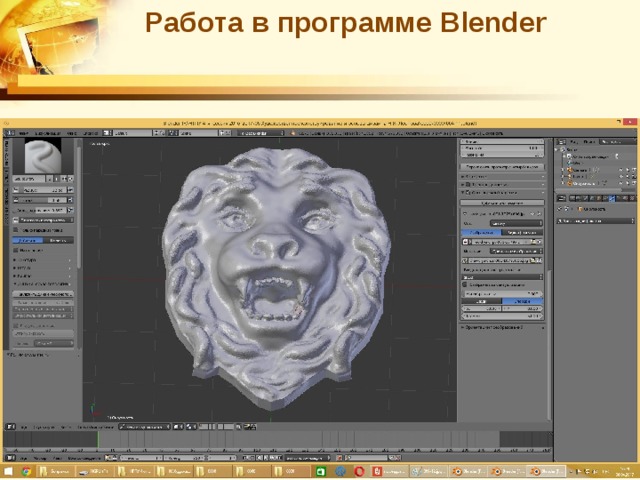The image size is (640, 480).
Task: Click the green timeline current-frame marker
Action: pyautogui.click(x=98, y=440)
